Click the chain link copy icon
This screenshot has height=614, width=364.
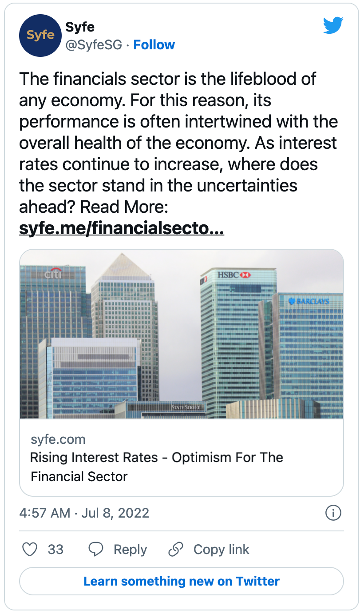[176, 550]
